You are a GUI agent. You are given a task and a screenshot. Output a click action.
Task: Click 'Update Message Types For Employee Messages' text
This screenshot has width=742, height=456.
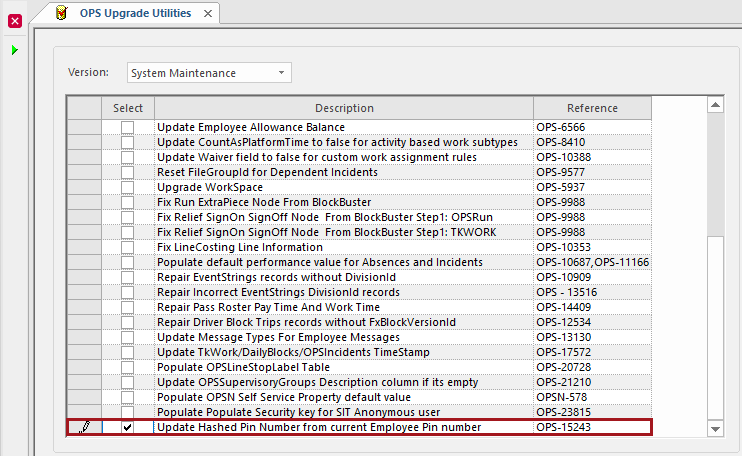point(278,337)
